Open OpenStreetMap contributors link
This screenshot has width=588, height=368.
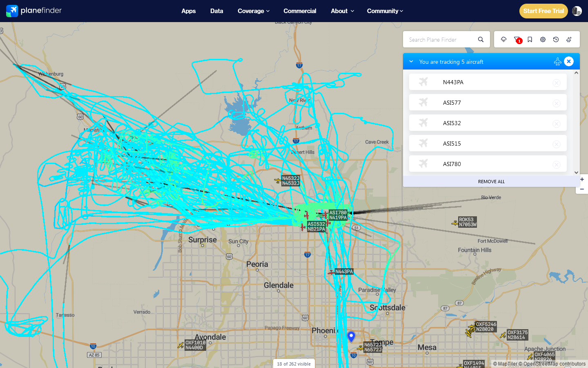point(552,364)
